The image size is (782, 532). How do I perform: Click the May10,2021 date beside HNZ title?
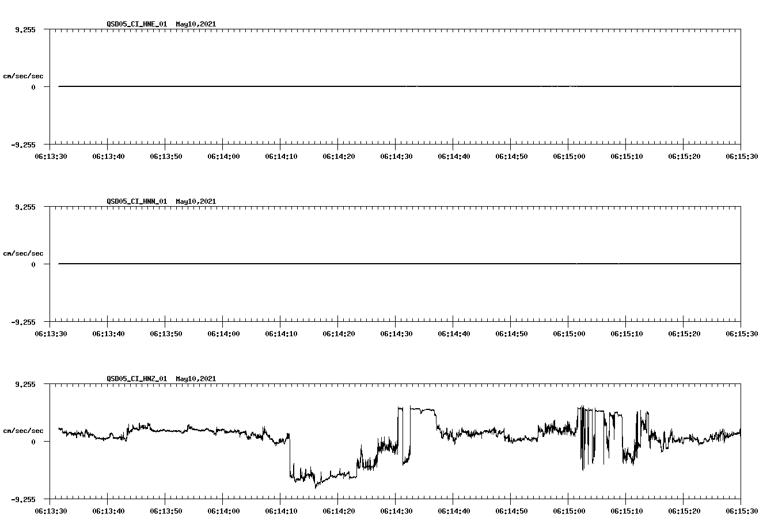pyautogui.click(x=195, y=379)
